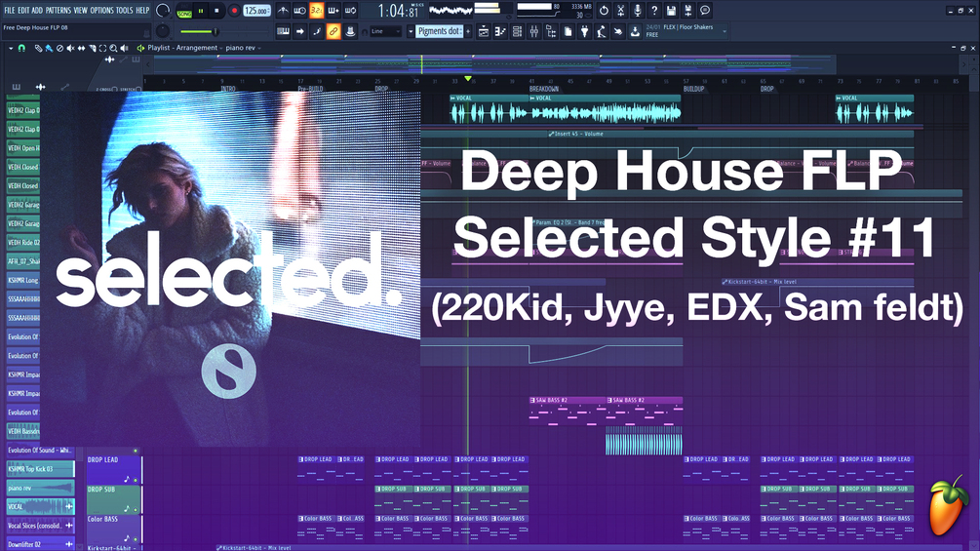Open the Channel rack icon
The image size is (980, 551).
coord(518,31)
